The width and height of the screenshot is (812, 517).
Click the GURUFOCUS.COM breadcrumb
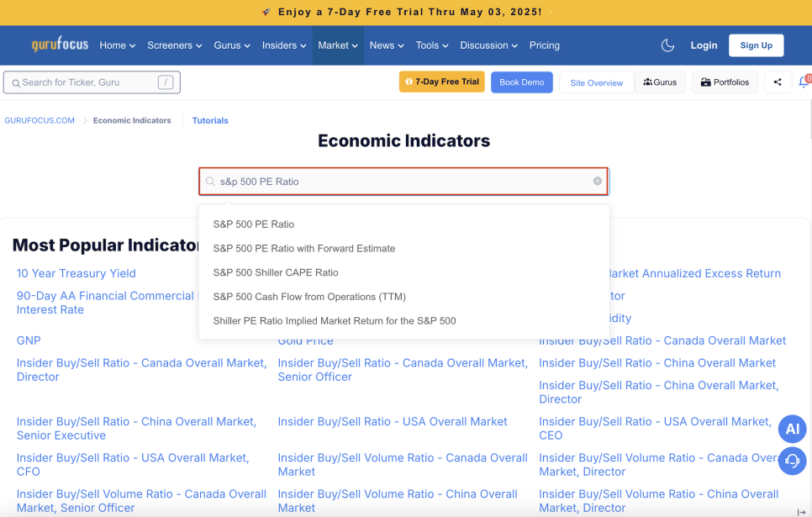(40, 120)
